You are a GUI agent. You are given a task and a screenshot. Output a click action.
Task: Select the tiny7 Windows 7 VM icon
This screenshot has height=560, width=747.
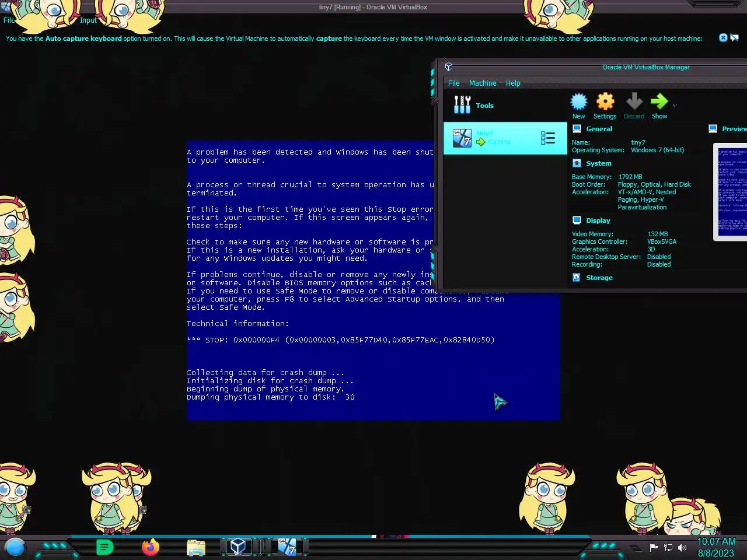click(462, 138)
